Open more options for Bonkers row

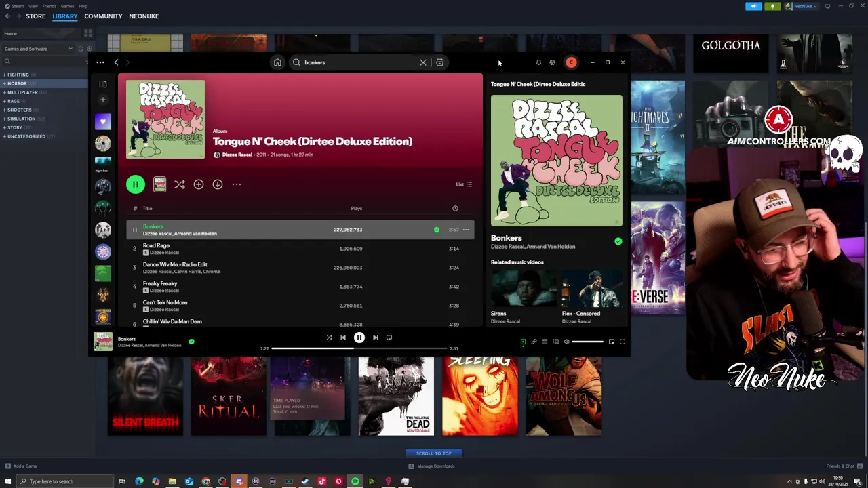coord(466,230)
